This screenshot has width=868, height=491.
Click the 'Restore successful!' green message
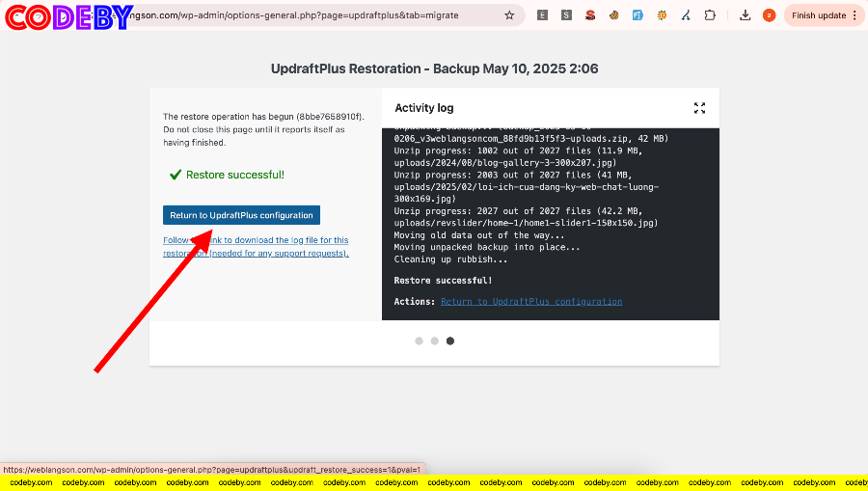(x=234, y=175)
